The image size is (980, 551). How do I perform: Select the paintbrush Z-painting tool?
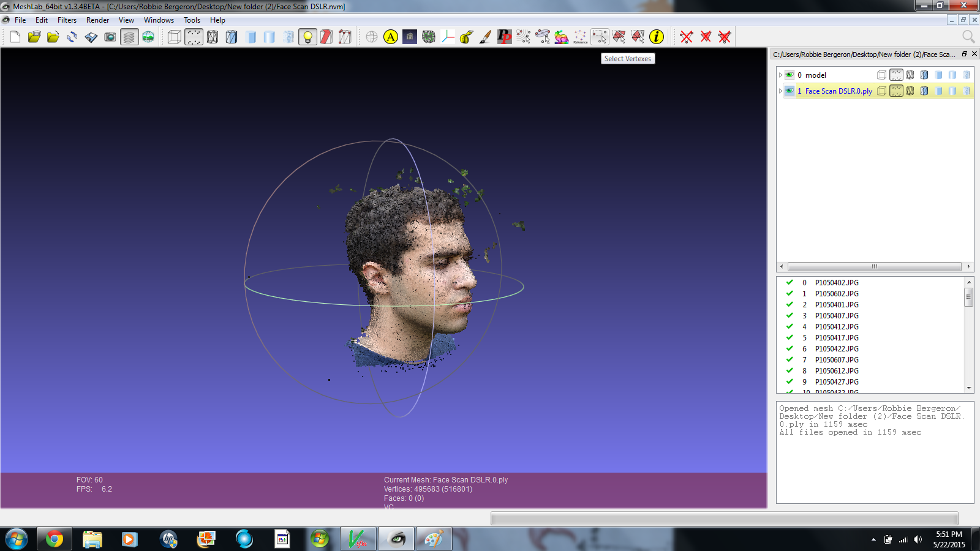click(486, 37)
